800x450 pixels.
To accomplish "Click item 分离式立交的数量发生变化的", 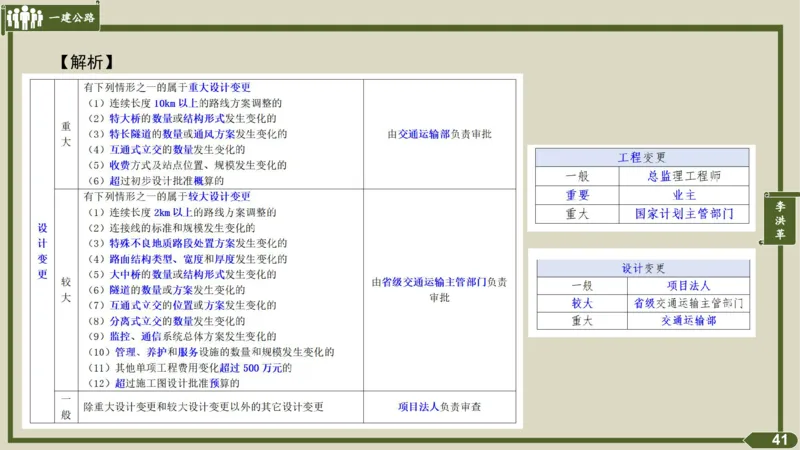I will pyautogui.click(x=166, y=321).
